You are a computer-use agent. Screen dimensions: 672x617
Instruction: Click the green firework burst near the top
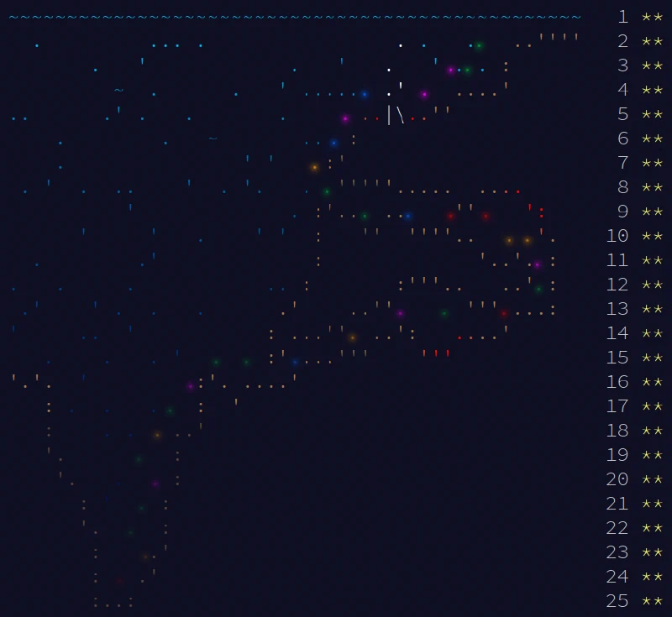pyautogui.click(x=478, y=45)
